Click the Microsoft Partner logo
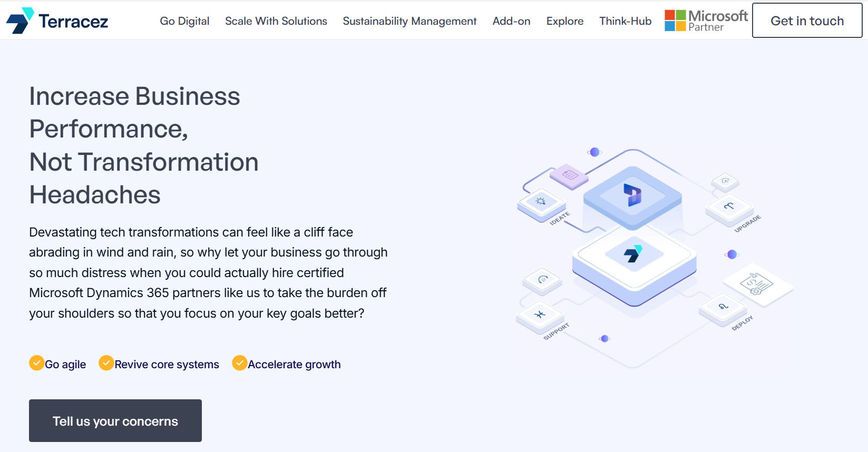This screenshot has height=452, width=868. 706,21
